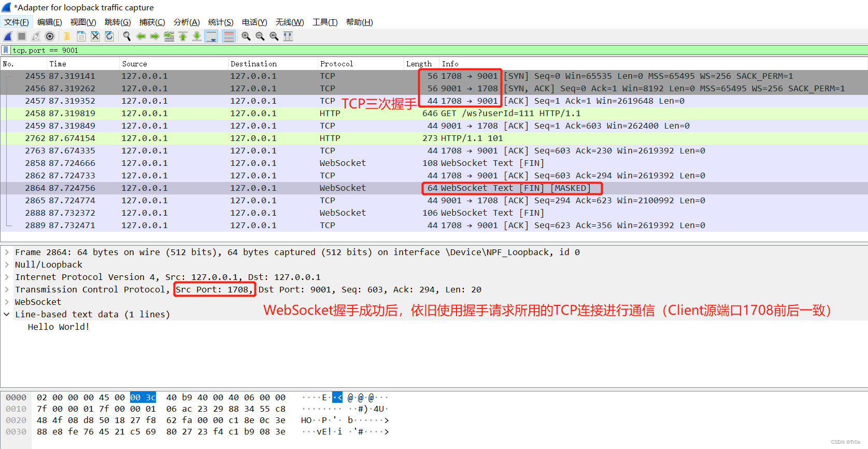The width and height of the screenshot is (868, 449).
Task: Sort by Source column header
Action: (174, 64)
